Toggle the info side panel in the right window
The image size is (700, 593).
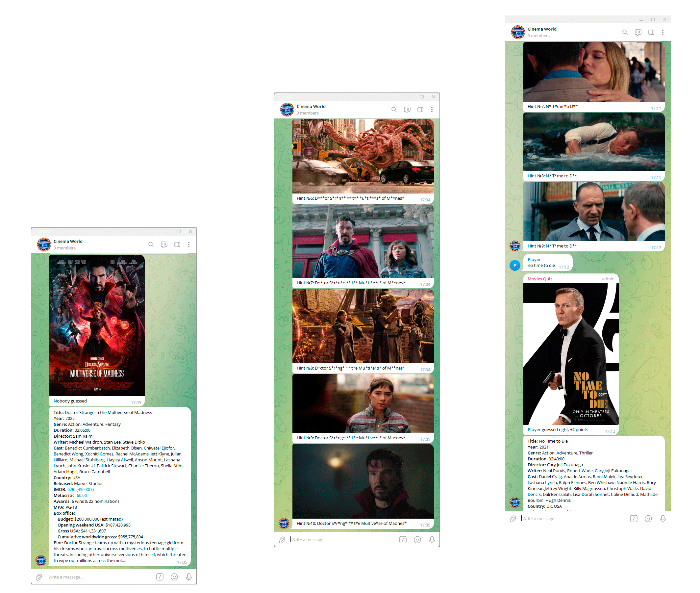(x=651, y=33)
